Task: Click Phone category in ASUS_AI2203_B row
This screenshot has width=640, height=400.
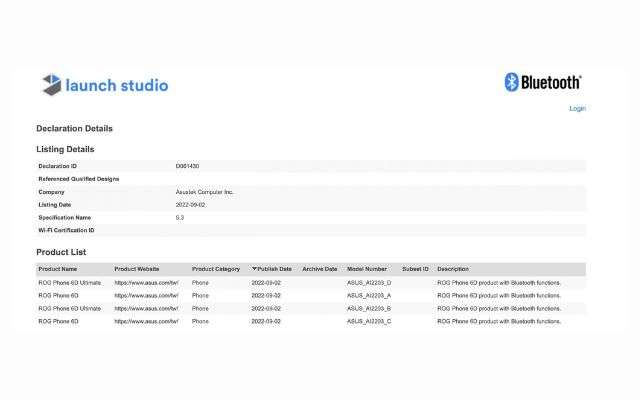Action: click(x=200, y=309)
